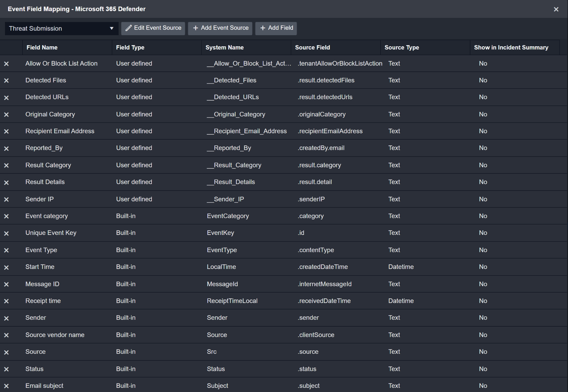
Task: Click the Add Event Source button
Action: point(220,28)
